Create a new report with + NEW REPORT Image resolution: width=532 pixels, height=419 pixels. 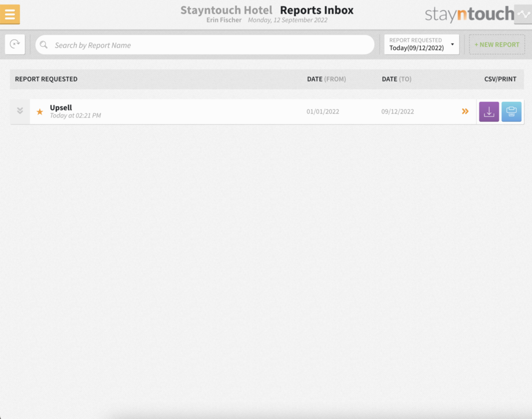point(497,45)
